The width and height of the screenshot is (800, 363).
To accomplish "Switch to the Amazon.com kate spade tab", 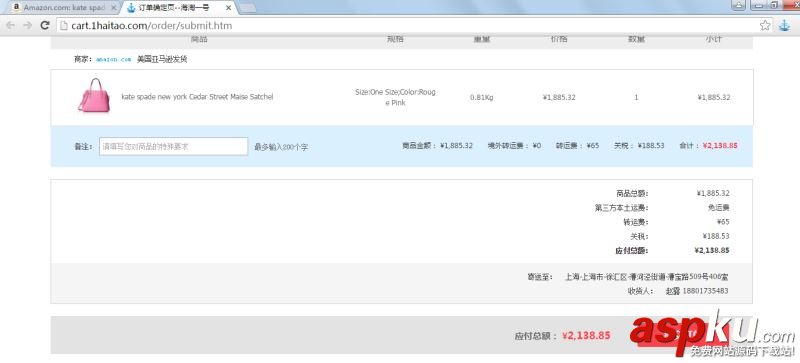I will pos(65,8).
